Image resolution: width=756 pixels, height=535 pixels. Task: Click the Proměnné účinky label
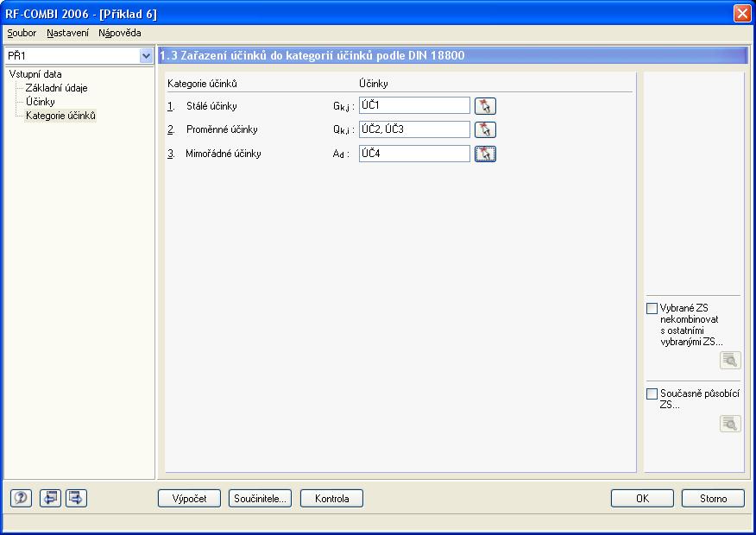pos(222,129)
